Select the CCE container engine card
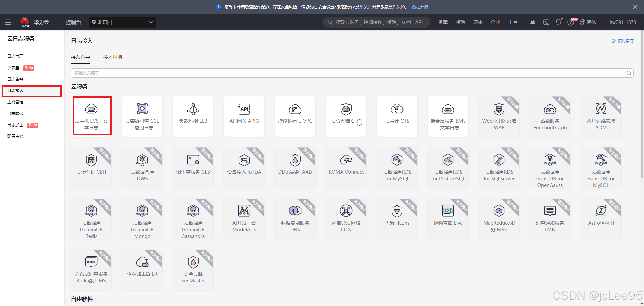The height and width of the screenshot is (306, 644). tap(142, 116)
